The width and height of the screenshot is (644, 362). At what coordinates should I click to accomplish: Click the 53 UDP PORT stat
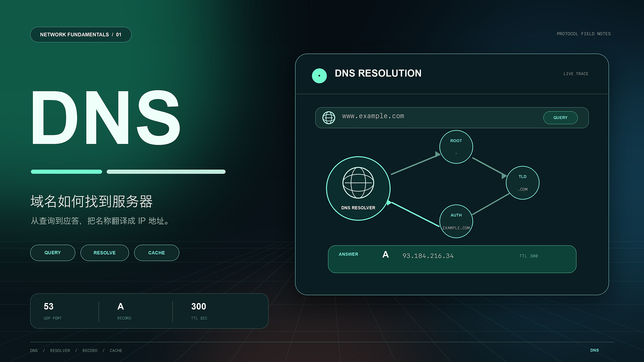52,311
